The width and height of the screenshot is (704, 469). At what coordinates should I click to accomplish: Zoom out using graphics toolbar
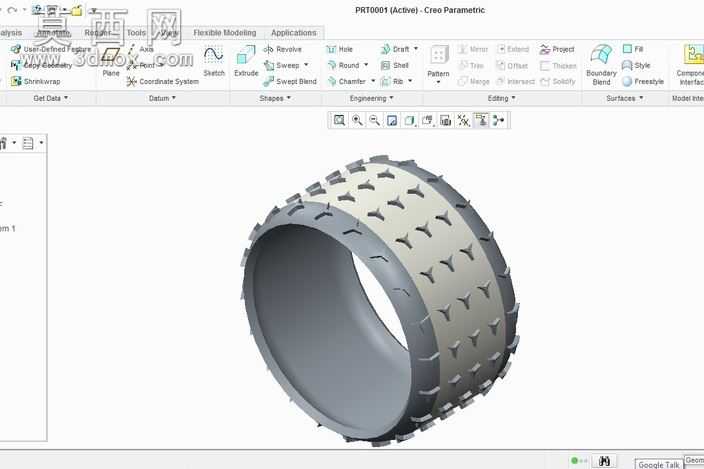click(x=374, y=120)
